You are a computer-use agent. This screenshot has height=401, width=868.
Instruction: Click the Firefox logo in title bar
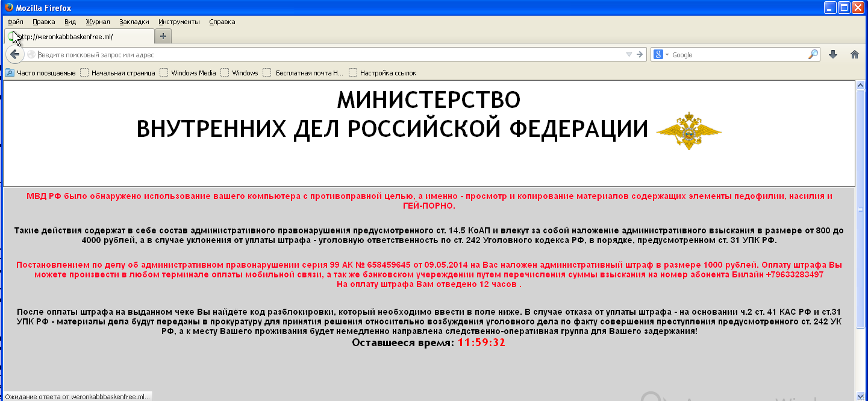[8, 8]
